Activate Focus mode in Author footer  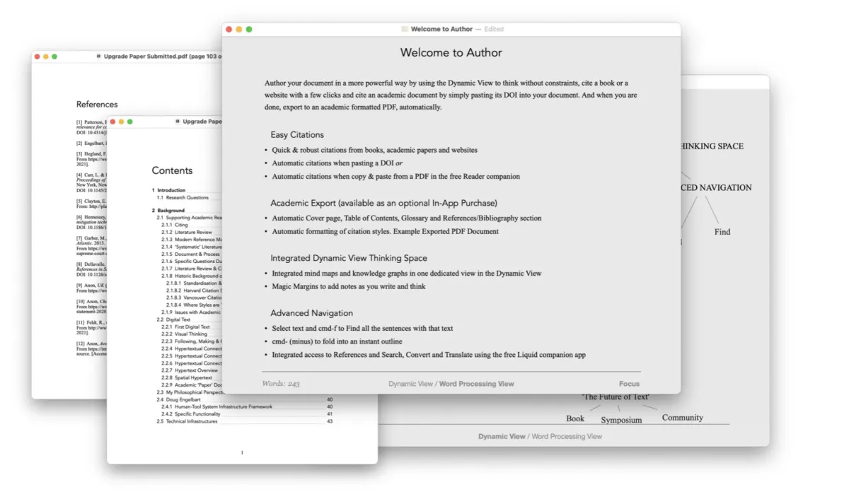tap(629, 384)
